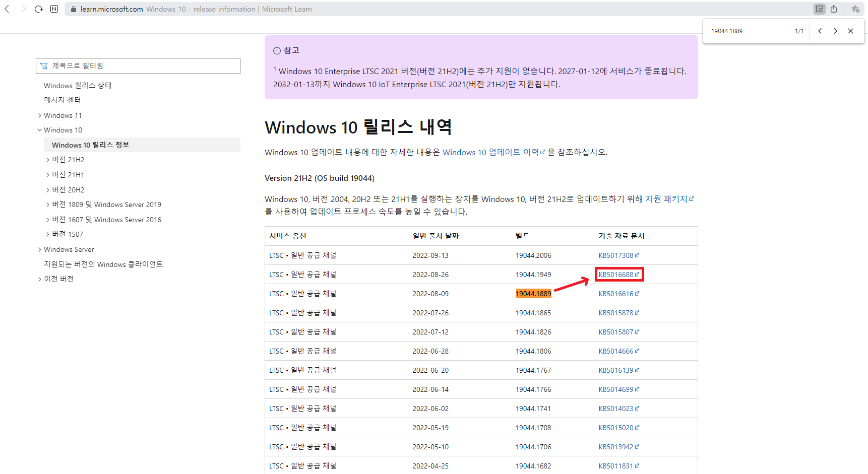Click the learn.microsoft.com address bar text
Image resolution: width=868 pixels, height=474 pixels.
click(x=112, y=9)
